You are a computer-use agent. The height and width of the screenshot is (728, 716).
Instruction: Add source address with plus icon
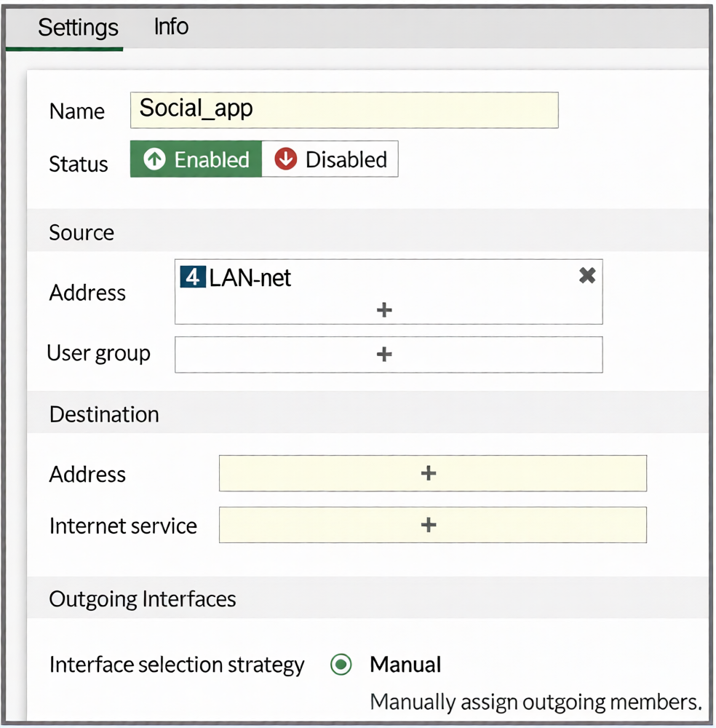pyautogui.click(x=384, y=310)
